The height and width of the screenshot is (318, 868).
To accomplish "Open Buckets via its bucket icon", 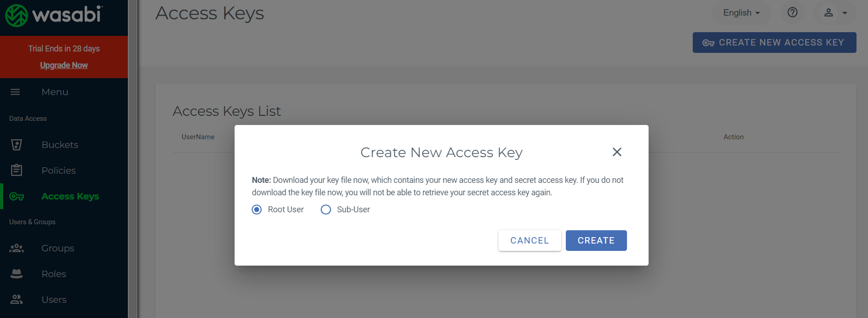I will tap(17, 145).
